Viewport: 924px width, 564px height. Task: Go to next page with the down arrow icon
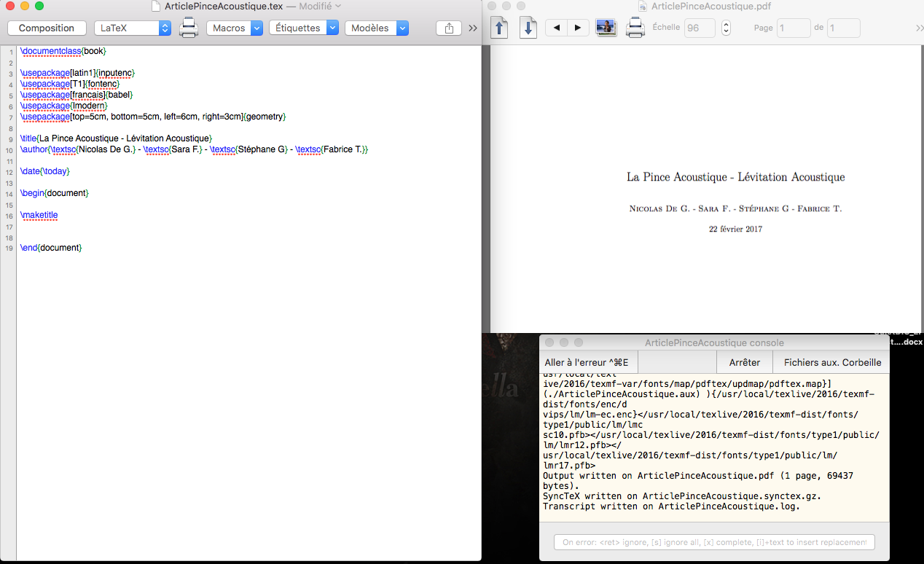[x=528, y=28]
